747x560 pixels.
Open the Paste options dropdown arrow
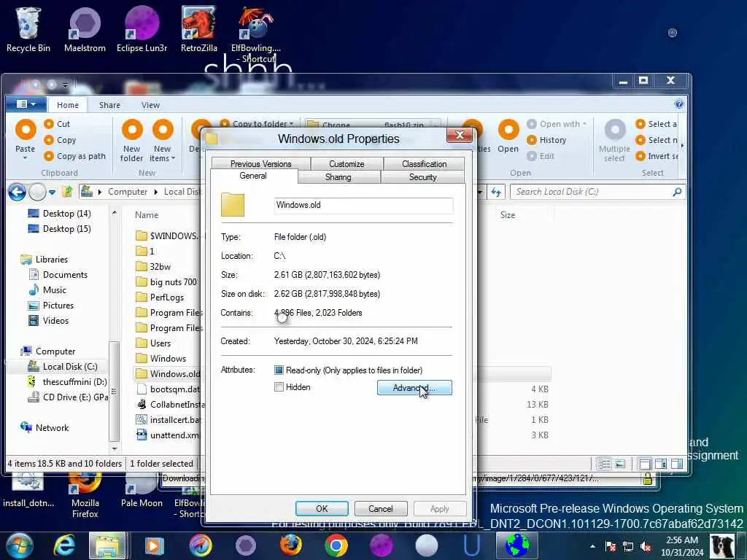click(26, 157)
